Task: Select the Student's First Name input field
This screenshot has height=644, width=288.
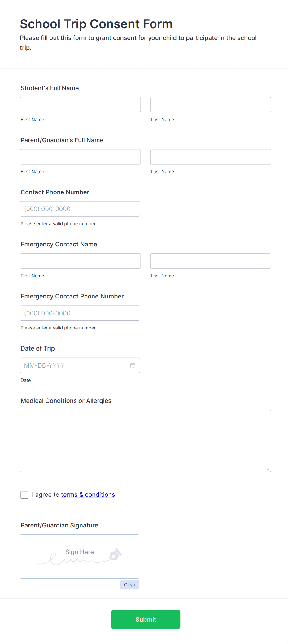Action: [80, 104]
